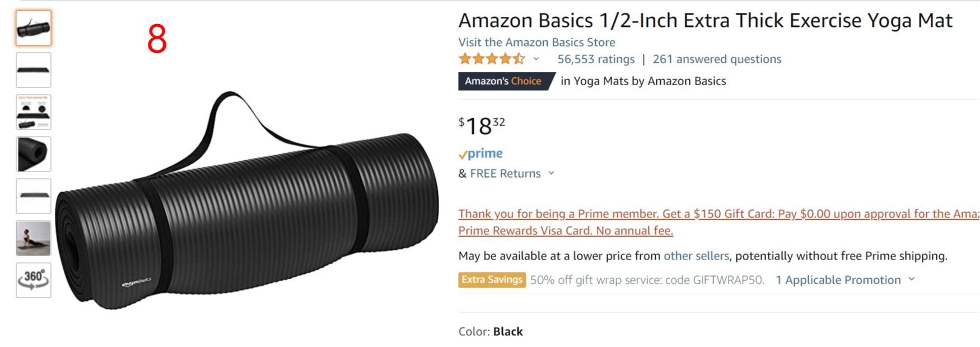View offers from other sellers
Viewport: 980px width, 347px height.
(x=696, y=256)
